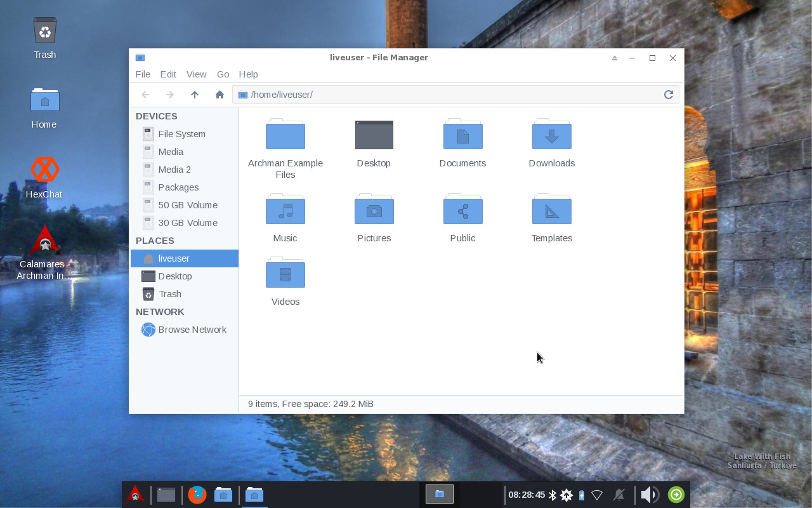Open the volume control in the tray
The height and width of the screenshot is (508, 812).
[x=648, y=494]
